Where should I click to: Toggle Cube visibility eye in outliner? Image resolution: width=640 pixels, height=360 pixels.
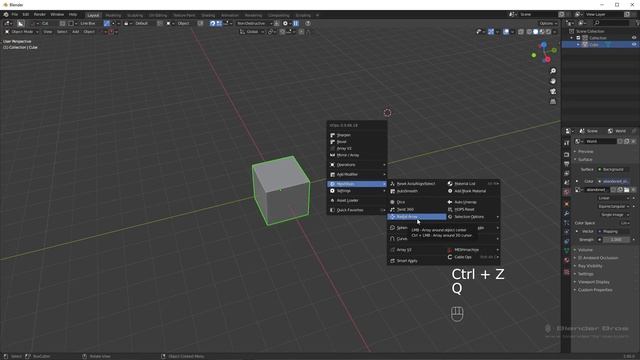[634, 44]
